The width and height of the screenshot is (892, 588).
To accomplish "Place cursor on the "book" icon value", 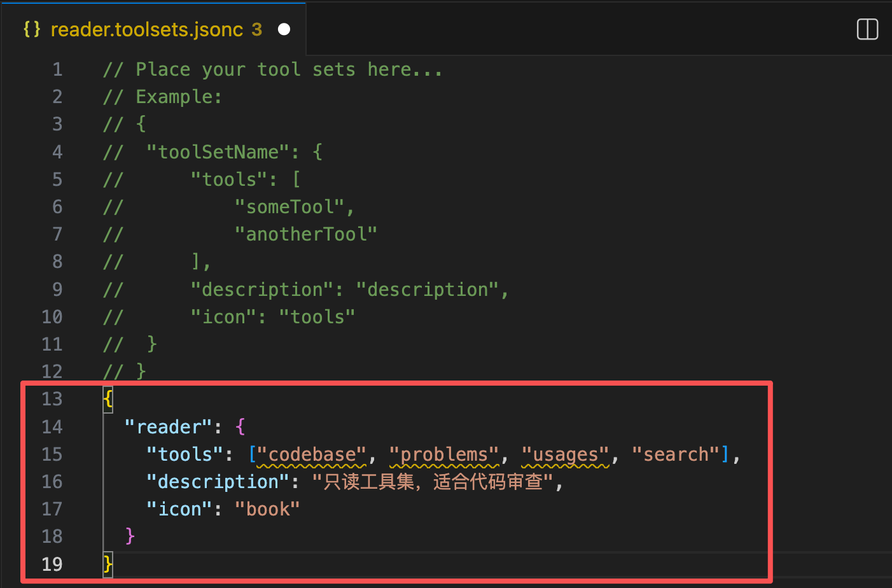I will click(267, 508).
